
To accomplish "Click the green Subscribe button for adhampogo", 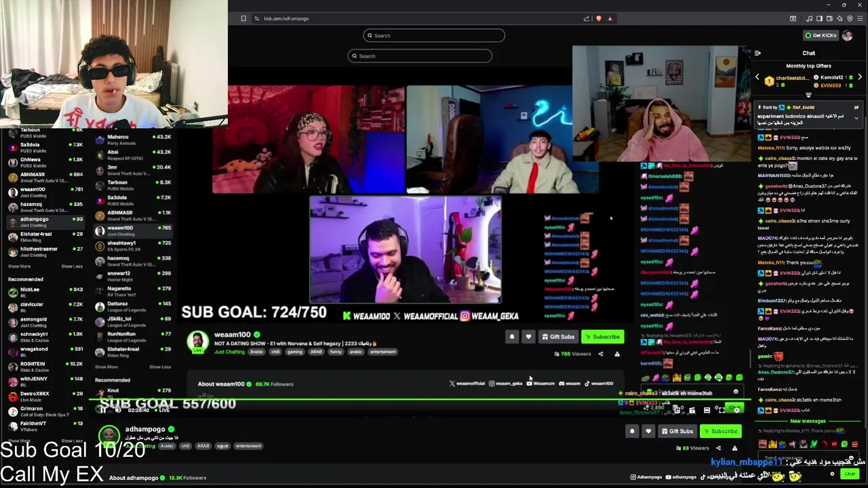I will pyautogui.click(x=720, y=431).
